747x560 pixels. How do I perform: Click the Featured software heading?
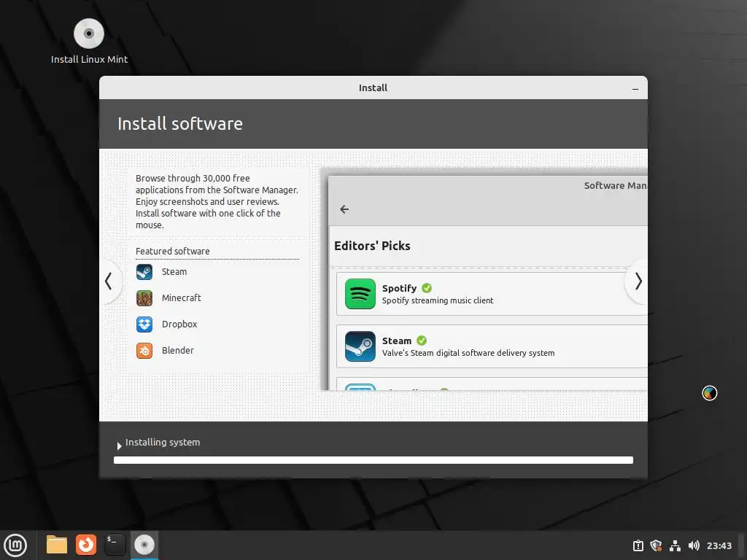tap(172, 251)
